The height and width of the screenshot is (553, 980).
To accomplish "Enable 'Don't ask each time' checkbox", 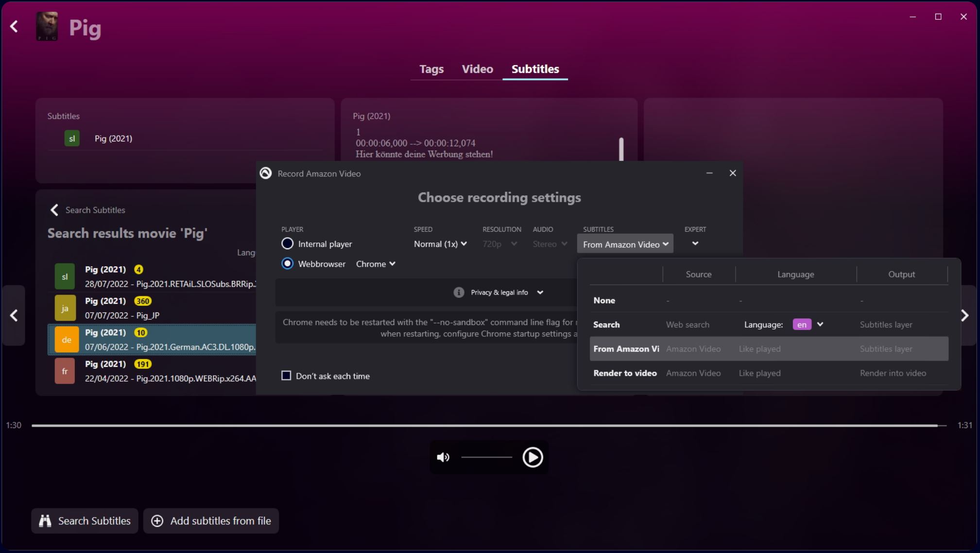I will click(286, 376).
